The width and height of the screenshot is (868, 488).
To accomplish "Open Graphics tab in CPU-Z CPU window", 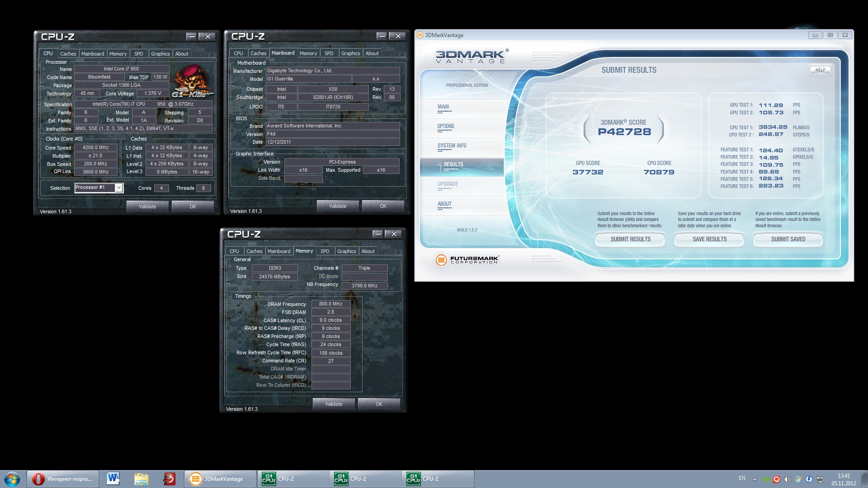I will [x=160, y=53].
